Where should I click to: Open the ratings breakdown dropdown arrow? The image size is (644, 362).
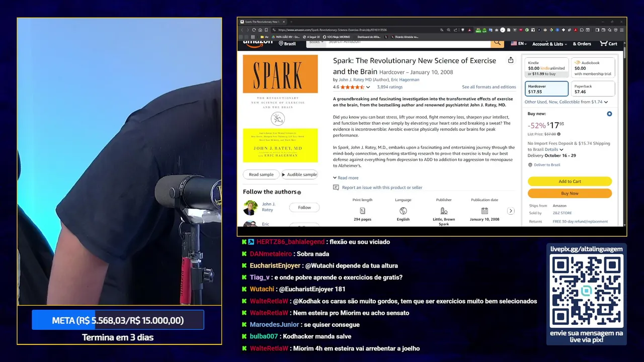(368, 87)
